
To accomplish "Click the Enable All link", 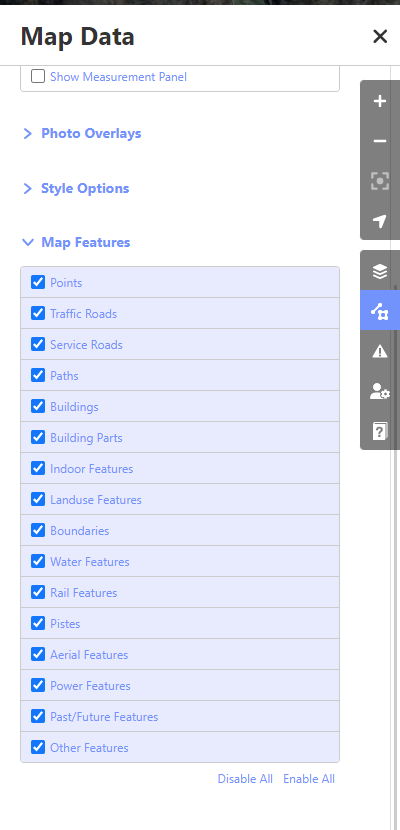I will tap(309, 779).
